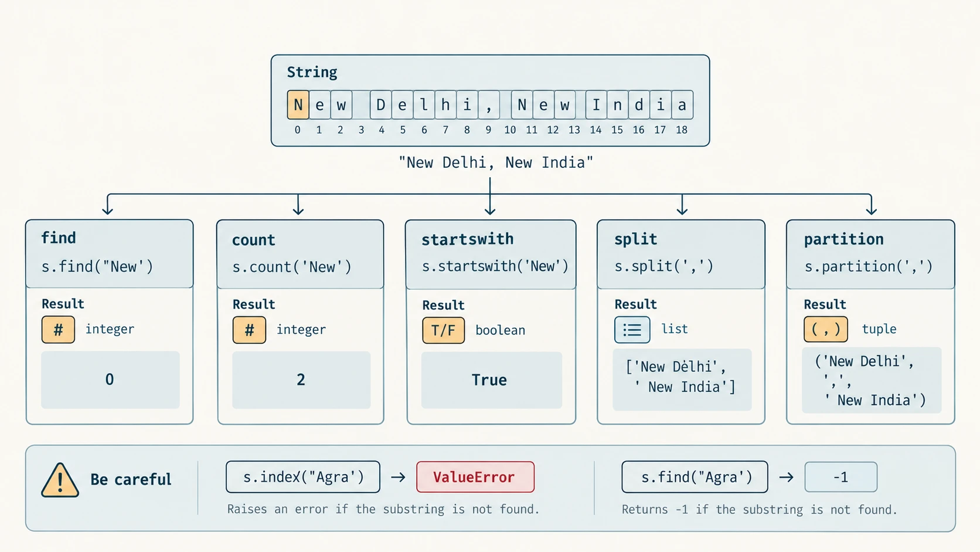Click the index number 13
This screenshot has width=980, height=552.
pos(574,130)
